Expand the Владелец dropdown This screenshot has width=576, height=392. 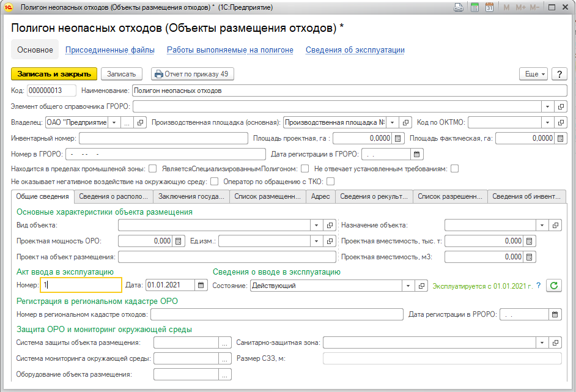tap(114, 122)
